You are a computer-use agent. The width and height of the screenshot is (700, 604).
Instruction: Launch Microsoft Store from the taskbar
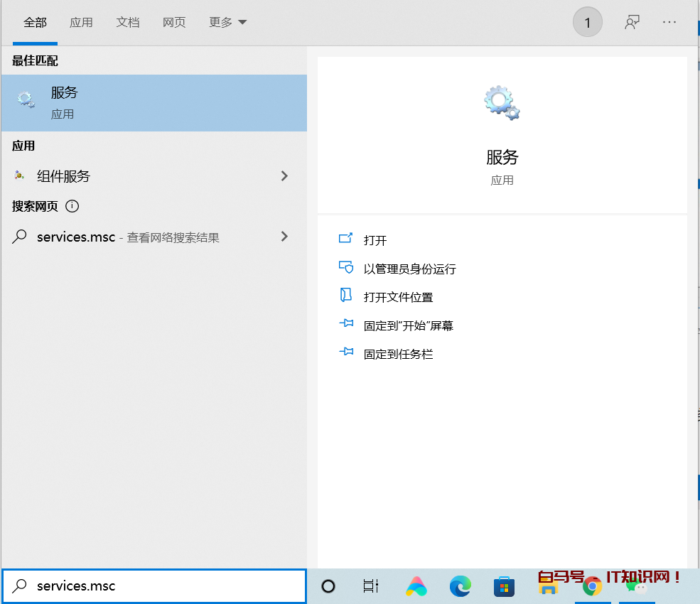click(x=504, y=586)
